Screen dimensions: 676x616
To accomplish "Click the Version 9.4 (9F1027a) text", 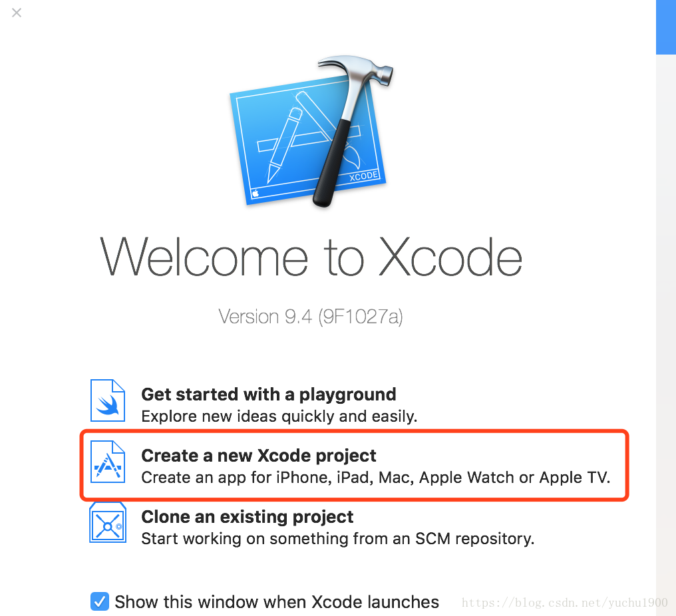I will tap(311, 317).
